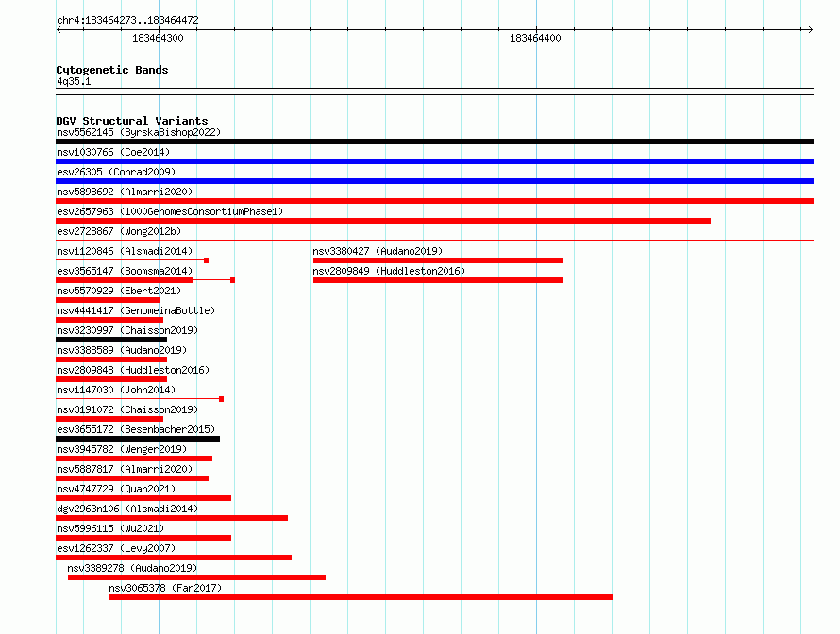Click the nsv4441417 (GenomeinaBottle) label
Screen dimensions: 840x634
click(x=136, y=310)
